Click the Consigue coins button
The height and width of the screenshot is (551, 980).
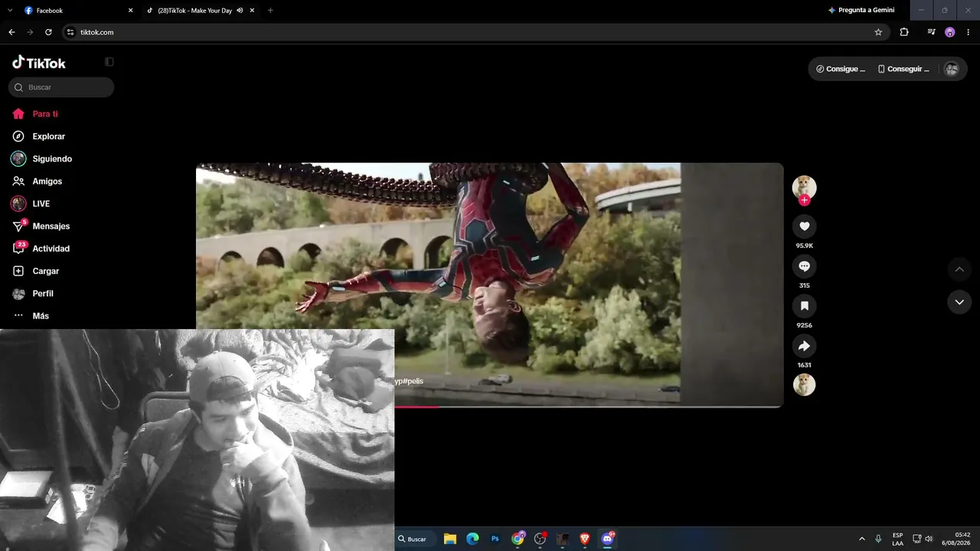tap(841, 69)
